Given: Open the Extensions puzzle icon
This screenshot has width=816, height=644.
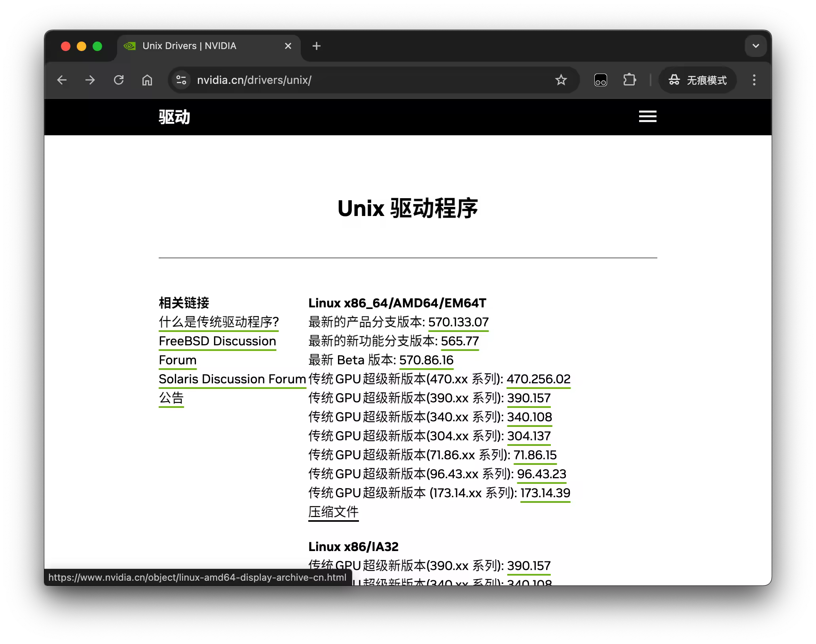Looking at the screenshot, I should (x=629, y=80).
